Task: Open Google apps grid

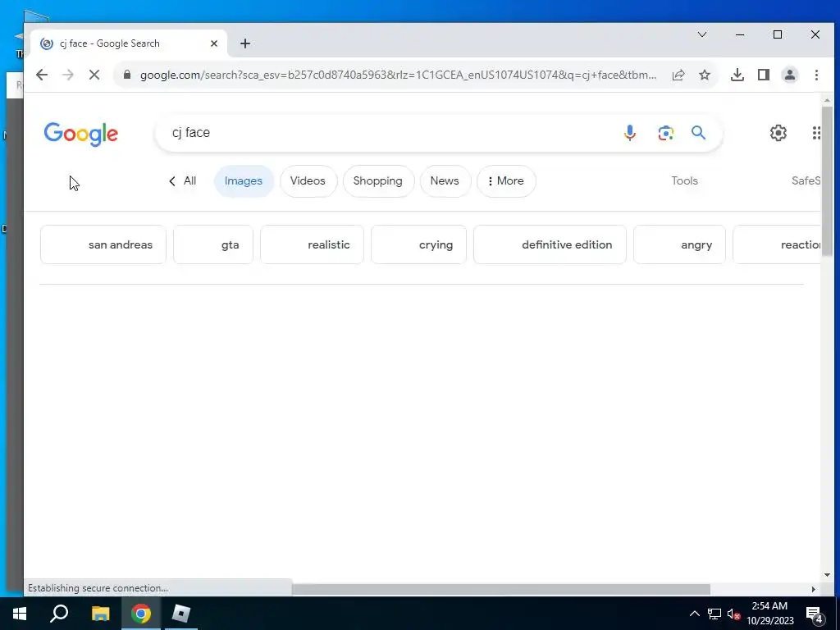Action: click(816, 133)
